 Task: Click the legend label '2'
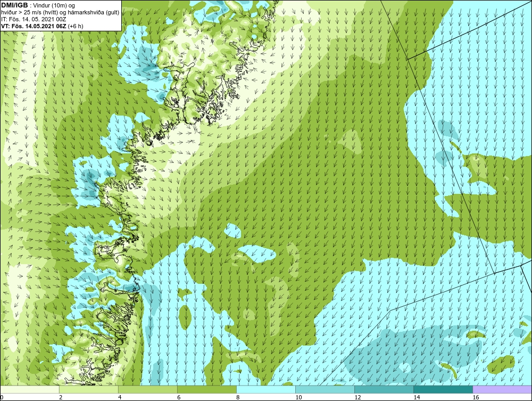click(61, 397)
